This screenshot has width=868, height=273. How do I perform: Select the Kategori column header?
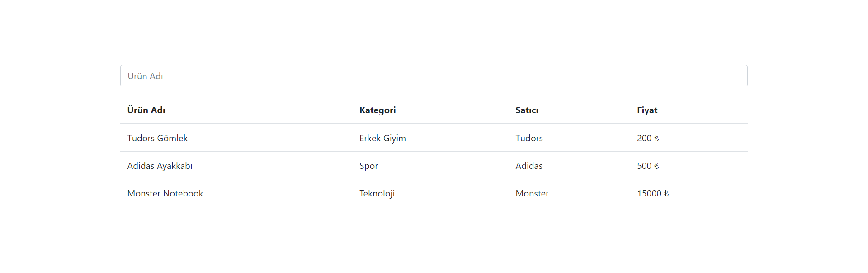coord(377,110)
